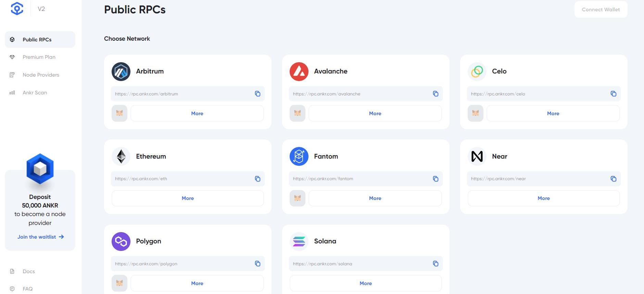The height and width of the screenshot is (294, 644).
Task: Click the Avalanche network logo
Action: click(299, 71)
